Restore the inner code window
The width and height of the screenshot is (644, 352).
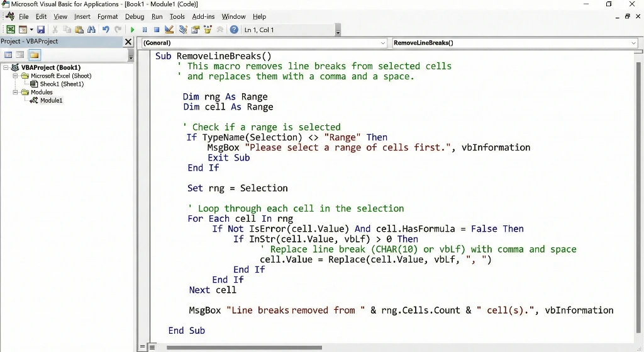(x=627, y=16)
